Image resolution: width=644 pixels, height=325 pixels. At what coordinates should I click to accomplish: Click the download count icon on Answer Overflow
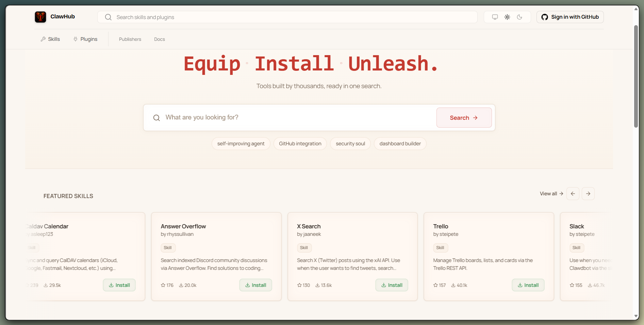[x=181, y=285]
